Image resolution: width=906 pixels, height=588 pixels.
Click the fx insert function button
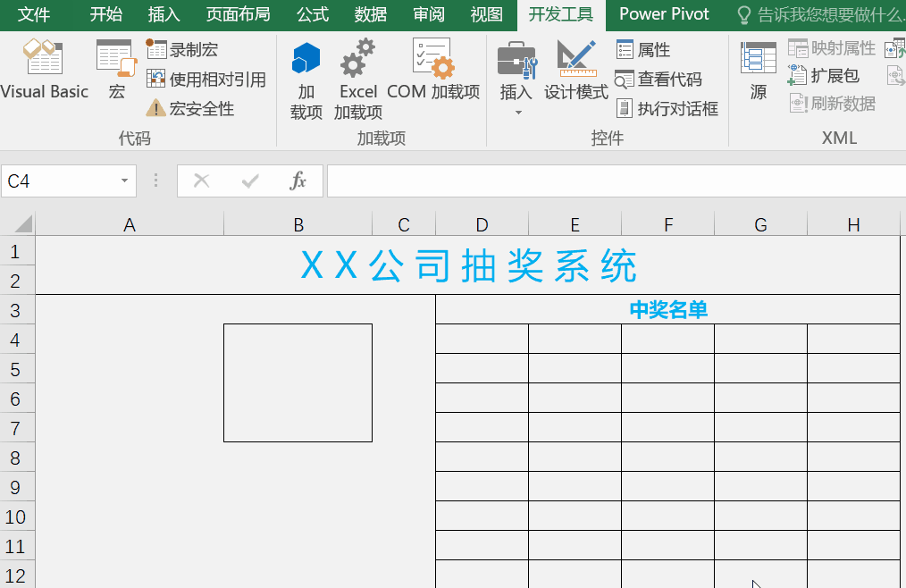298,180
